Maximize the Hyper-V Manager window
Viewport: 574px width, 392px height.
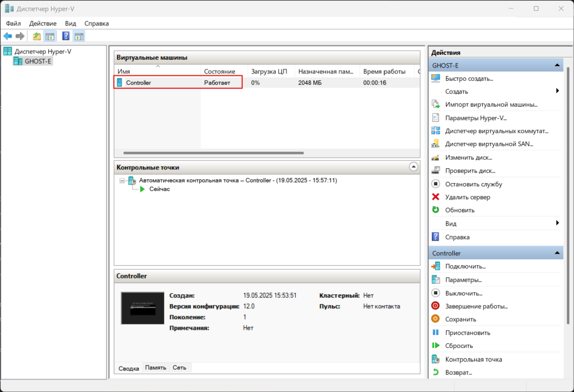(536, 9)
